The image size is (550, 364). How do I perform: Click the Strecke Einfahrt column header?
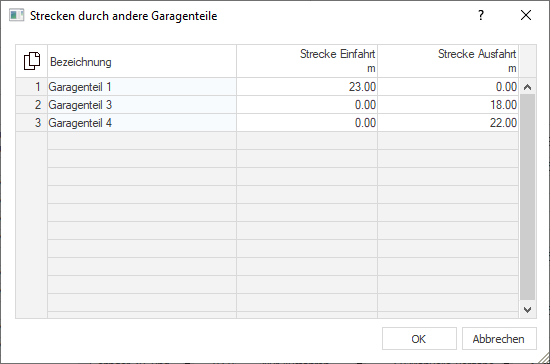pyautogui.click(x=307, y=61)
